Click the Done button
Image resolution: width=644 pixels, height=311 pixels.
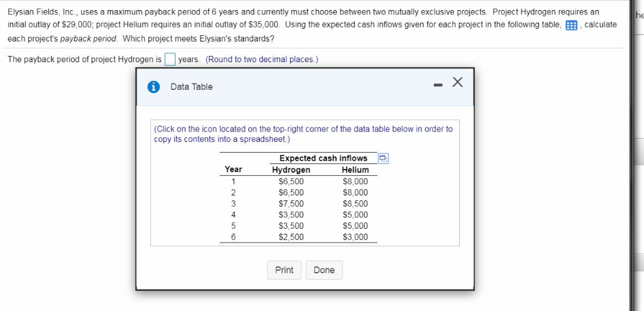324,270
